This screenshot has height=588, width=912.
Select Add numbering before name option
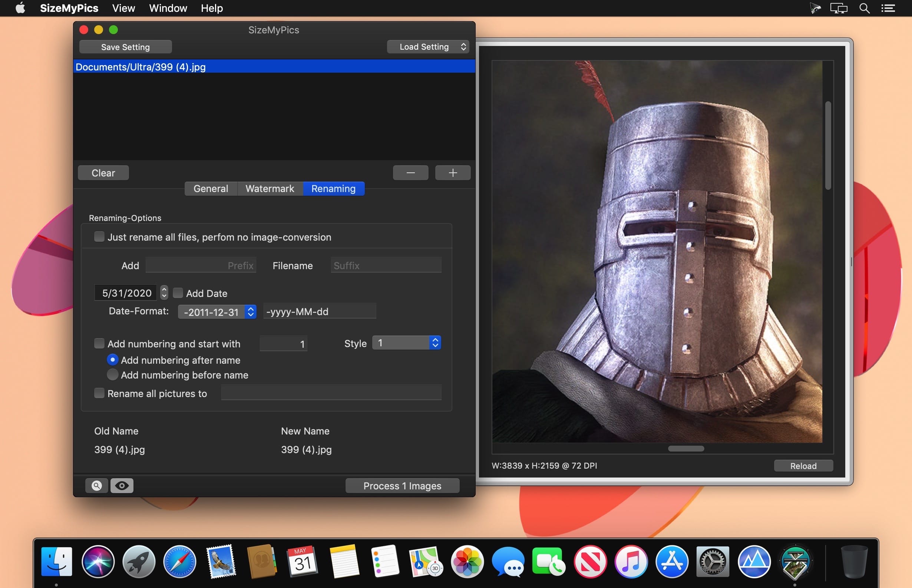point(113,375)
